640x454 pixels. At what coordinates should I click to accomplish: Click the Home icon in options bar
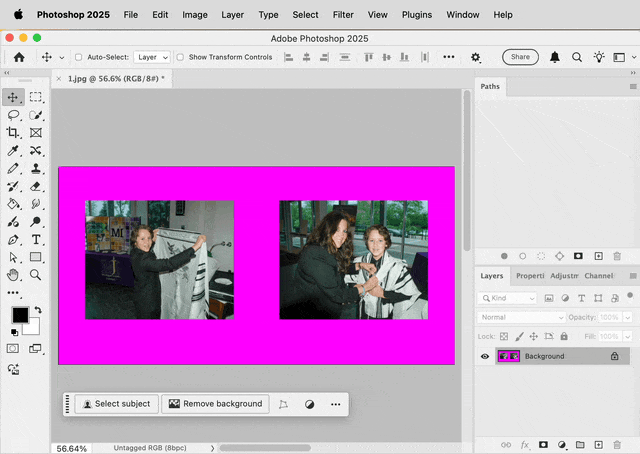(x=19, y=57)
